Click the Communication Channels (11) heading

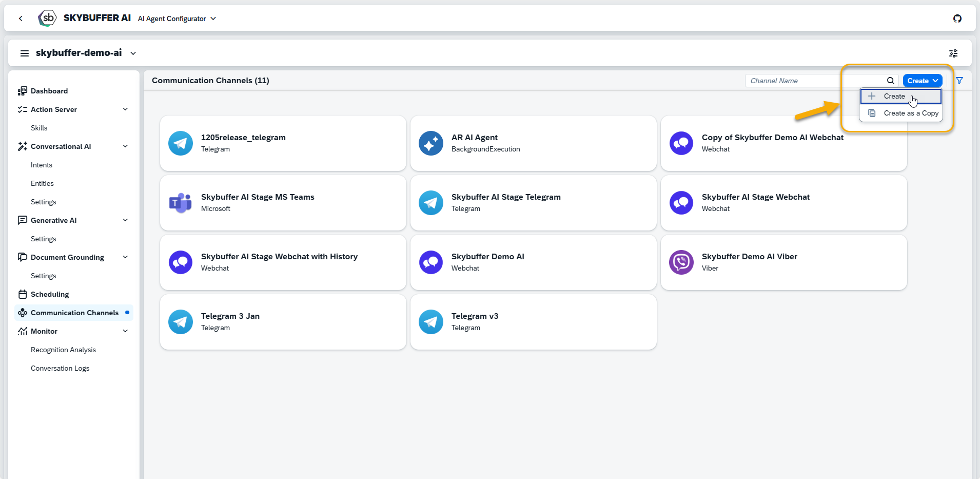click(x=210, y=81)
